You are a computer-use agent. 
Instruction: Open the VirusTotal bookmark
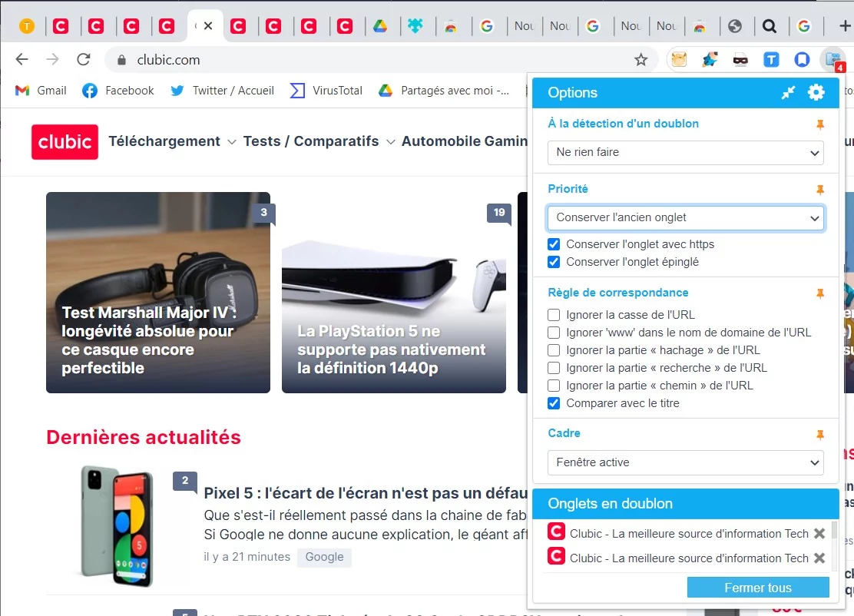click(326, 91)
